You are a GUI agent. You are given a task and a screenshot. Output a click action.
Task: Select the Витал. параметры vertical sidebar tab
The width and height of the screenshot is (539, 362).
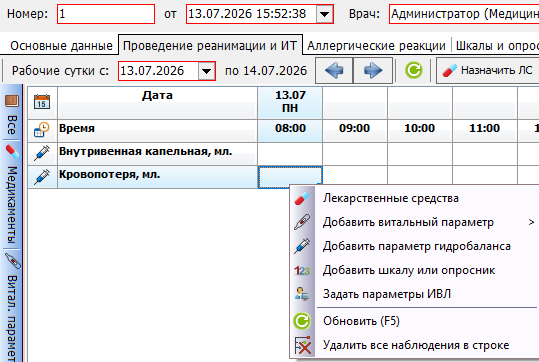pos(12,318)
